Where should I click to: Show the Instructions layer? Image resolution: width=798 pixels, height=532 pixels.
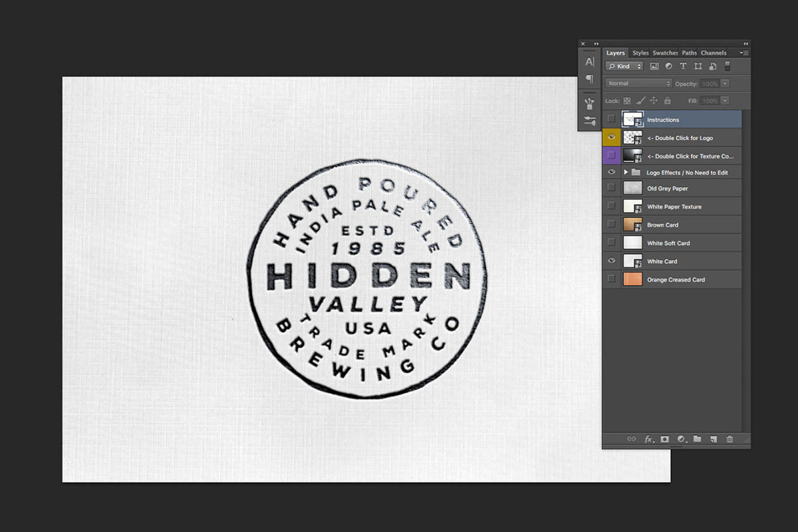pos(611,119)
